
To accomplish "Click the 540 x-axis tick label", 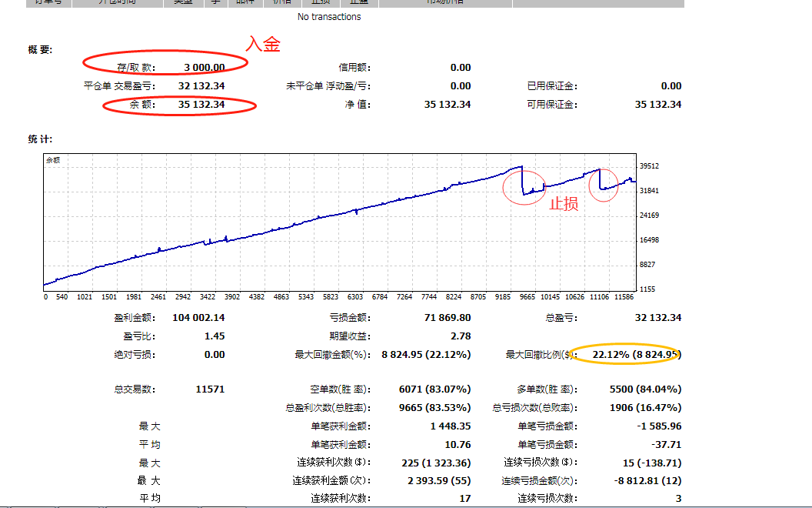I will click(62, 297).
